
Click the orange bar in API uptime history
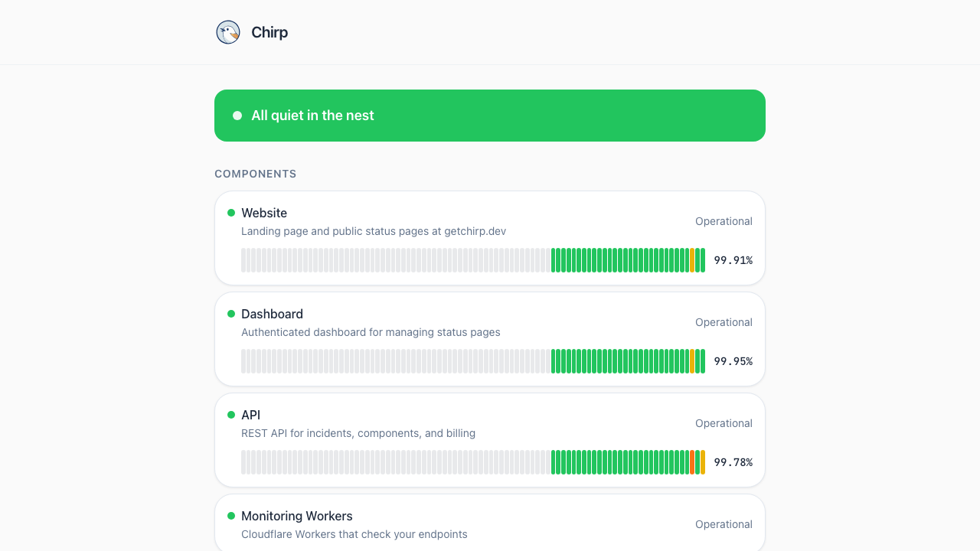point(692,462)
